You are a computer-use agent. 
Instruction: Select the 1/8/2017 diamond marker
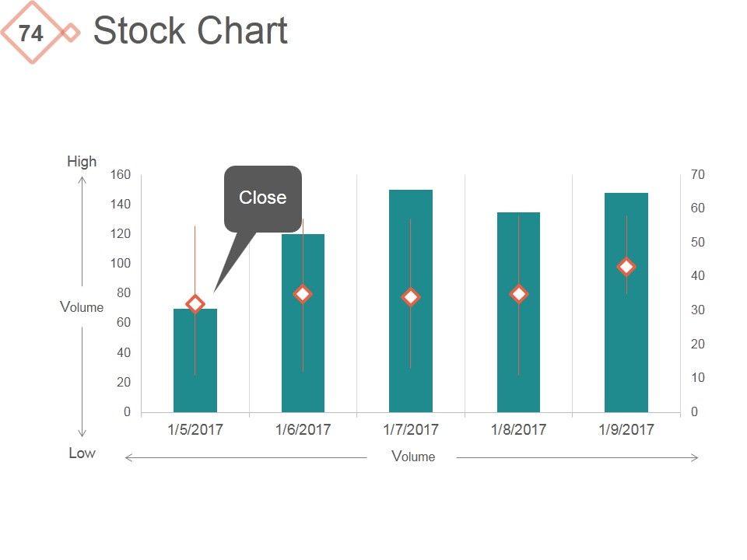point(519,294)
